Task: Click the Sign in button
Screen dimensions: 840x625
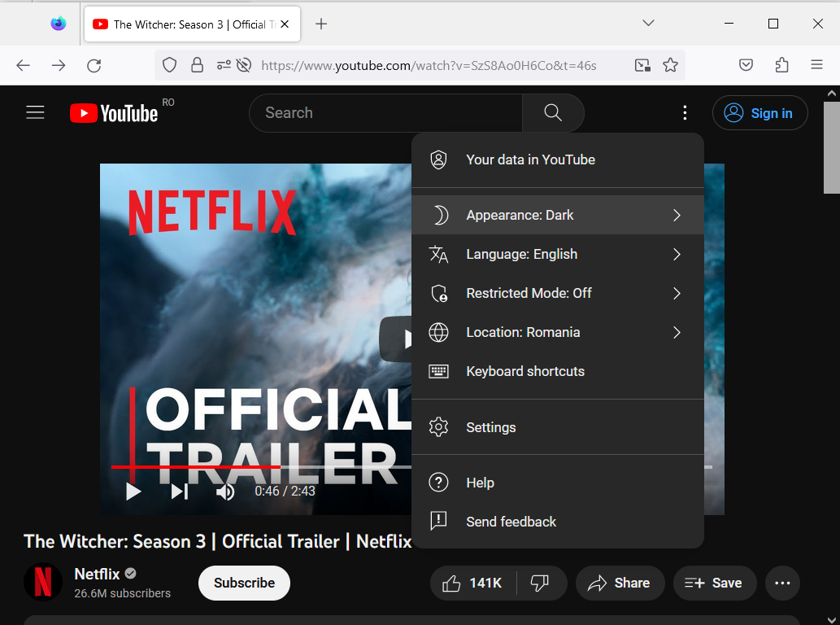Action: click(x=759, y=112)
